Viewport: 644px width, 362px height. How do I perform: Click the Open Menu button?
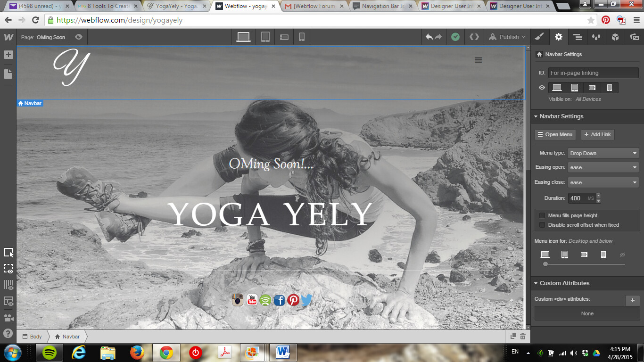pyautogui.click(x=556, y=134)
